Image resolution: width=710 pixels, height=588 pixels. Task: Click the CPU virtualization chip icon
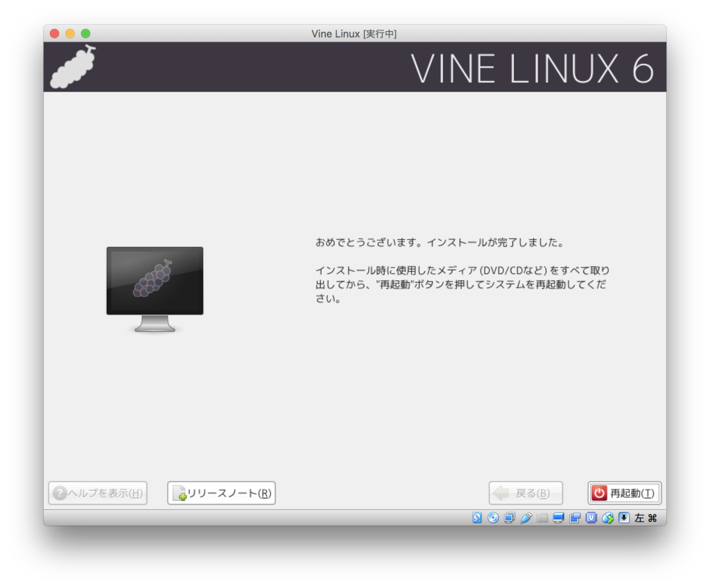(591, 518)
